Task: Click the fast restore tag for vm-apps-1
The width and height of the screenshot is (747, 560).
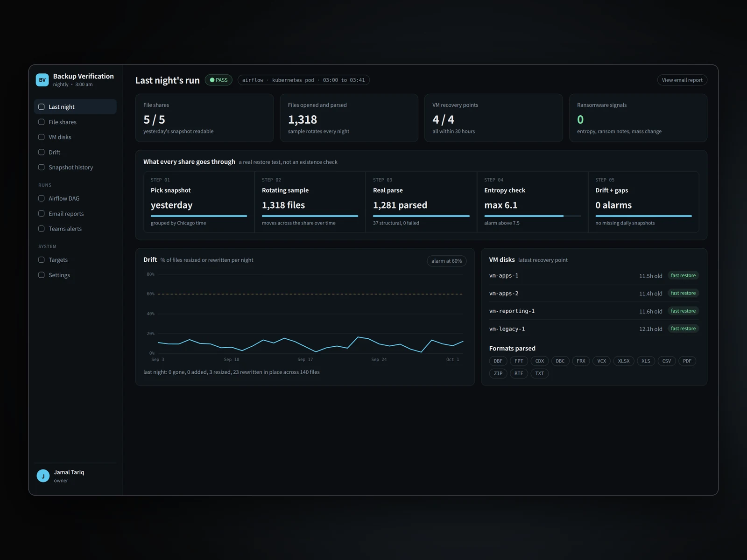Action: [x=683, y=276]
